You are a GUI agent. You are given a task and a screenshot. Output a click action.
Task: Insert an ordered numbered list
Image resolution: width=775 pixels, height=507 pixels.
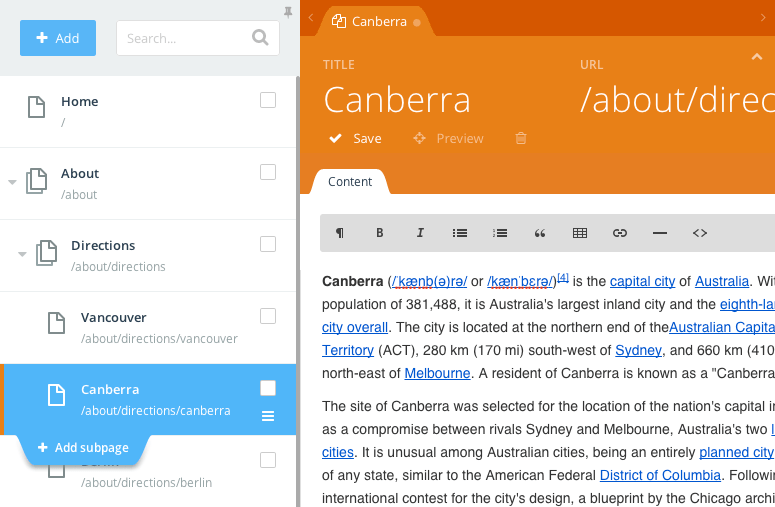(x=500, y=233)
